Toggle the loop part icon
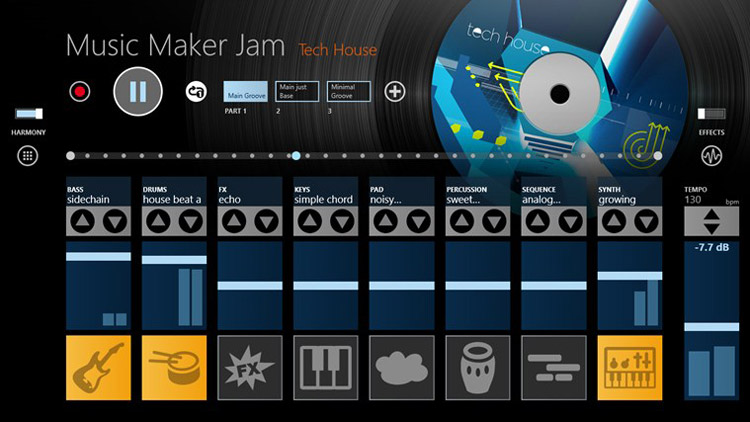Image resolution: width=750 pixels, height=422 pixels. tap(196, 91)
